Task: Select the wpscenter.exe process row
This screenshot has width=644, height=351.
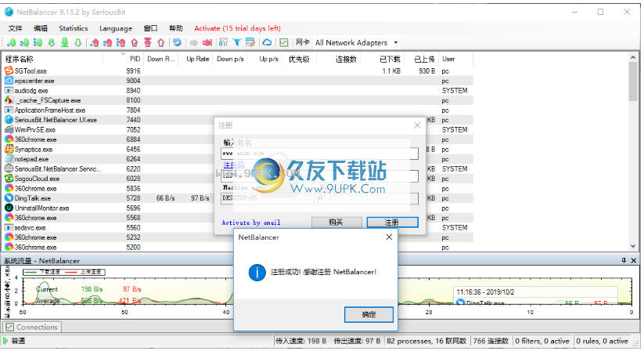Action: click(x=238, y=81)
